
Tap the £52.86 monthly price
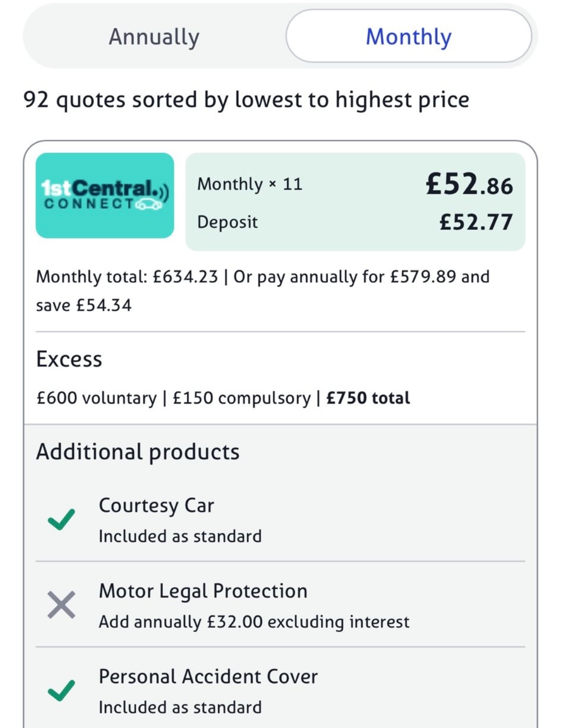pyautogui.click(x=470, y=184)
